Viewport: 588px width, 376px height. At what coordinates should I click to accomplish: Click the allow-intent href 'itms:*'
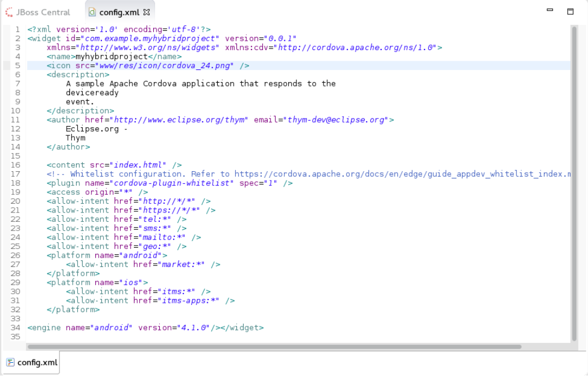(x=177, y=291)
